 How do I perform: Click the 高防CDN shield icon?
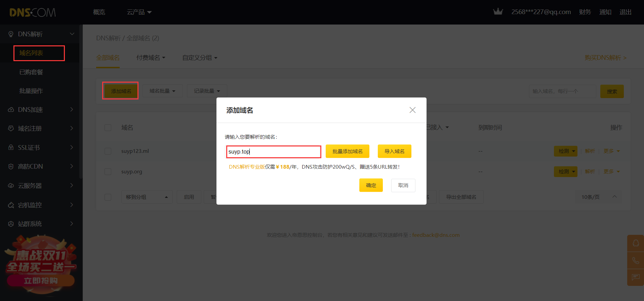coord(11,166)
